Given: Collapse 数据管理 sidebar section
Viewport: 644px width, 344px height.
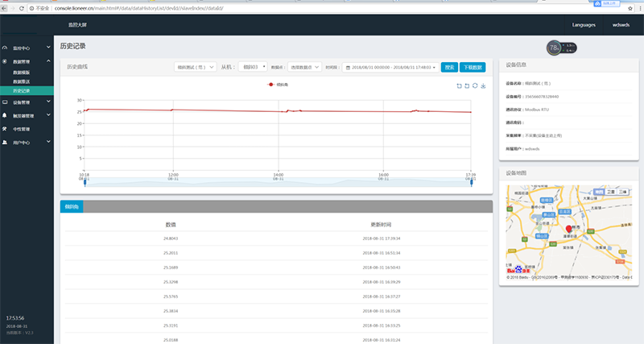Looking at the screenshot, I should click(27, 61).
